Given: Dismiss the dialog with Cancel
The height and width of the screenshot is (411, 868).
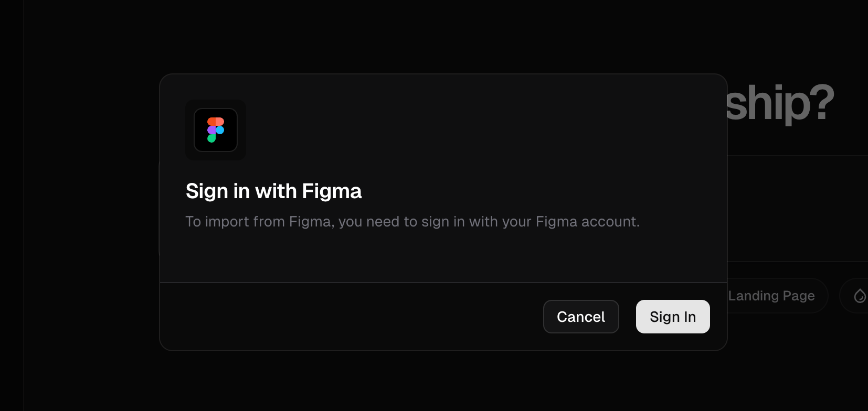Looking at the screenshot, I should pyautogui.click(x=581, y=317).
